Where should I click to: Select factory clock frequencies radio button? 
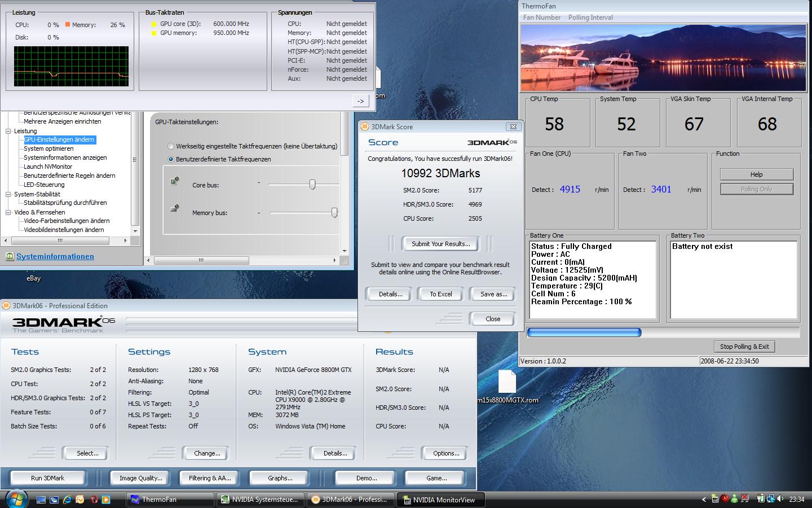pyautogui.click(x=171, y=146)
